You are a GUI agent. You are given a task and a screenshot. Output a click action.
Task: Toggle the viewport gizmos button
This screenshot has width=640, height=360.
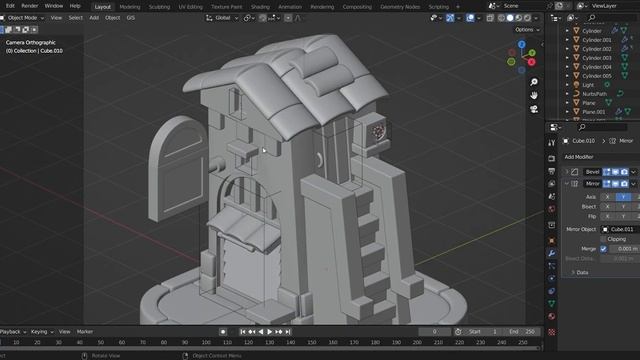[x=450, y=18]
